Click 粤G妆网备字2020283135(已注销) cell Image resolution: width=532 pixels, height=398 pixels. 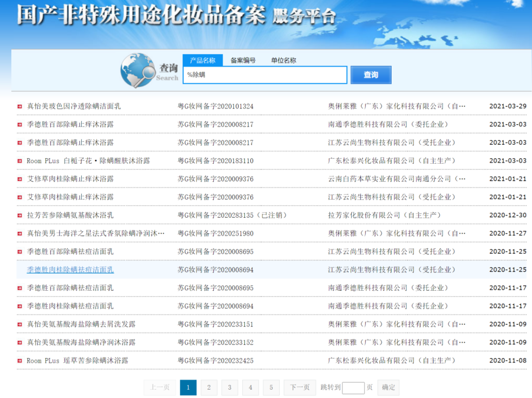click(x=233, y=215)
